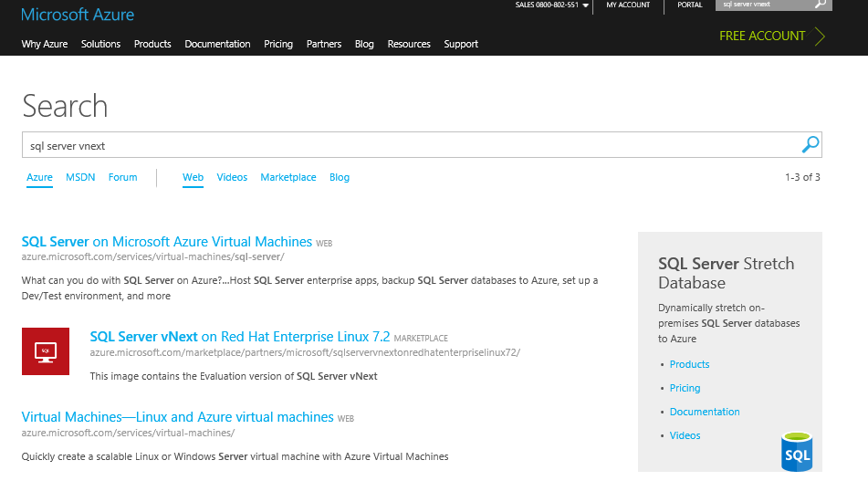The image size is (868, 502).
Task: Open the Products menu
Action: tap(152, 44)
